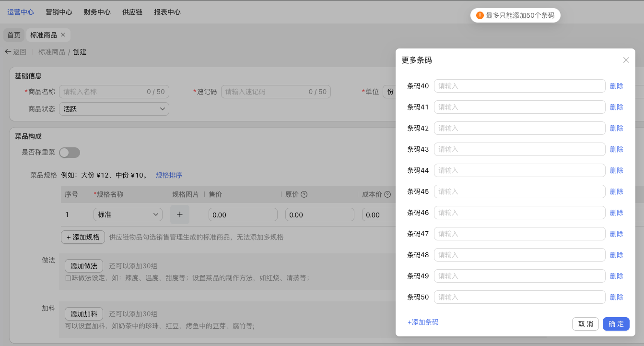Image resolution: width=644 pixels, height=346 pixels.
Task: Click the +添加条码 link
Action: (423, 322)
